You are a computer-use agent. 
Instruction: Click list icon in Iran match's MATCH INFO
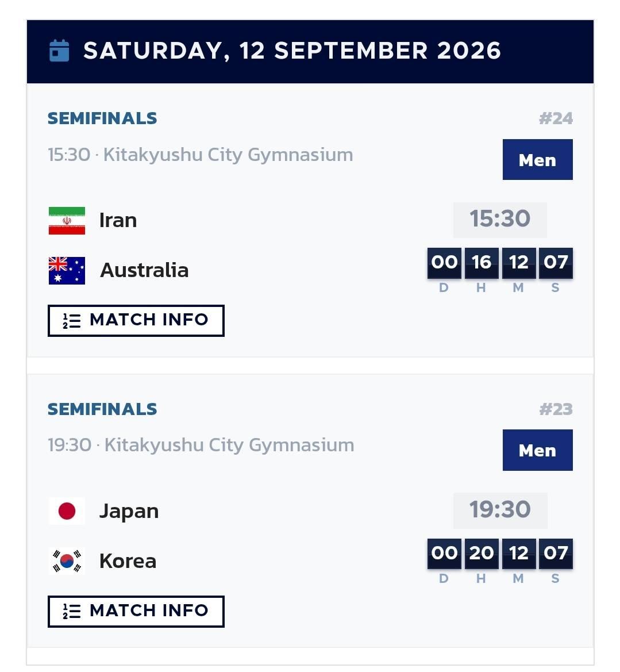point(72,321)
